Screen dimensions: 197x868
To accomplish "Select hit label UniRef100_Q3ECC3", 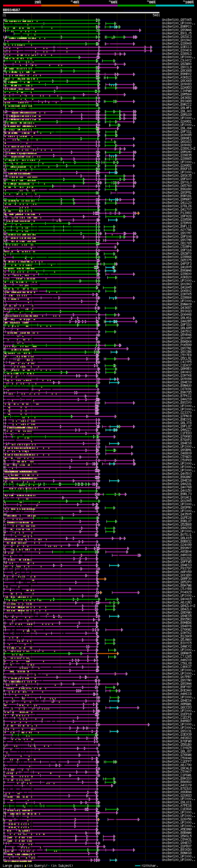I will click(177, 47).
